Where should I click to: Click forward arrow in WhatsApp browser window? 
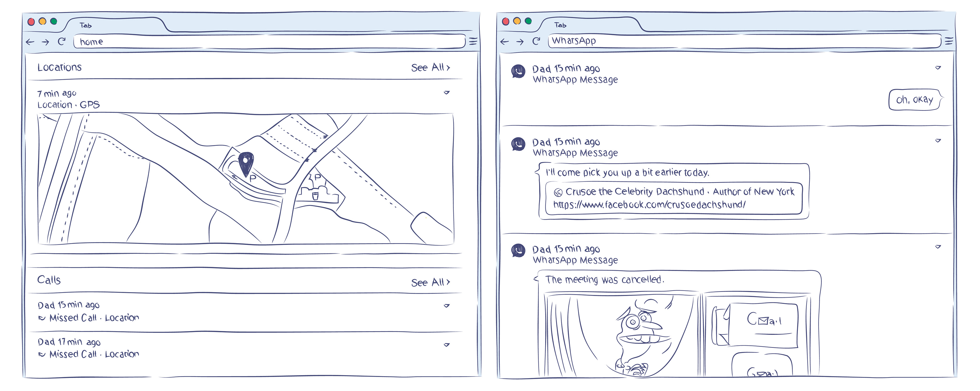[520, 41]
